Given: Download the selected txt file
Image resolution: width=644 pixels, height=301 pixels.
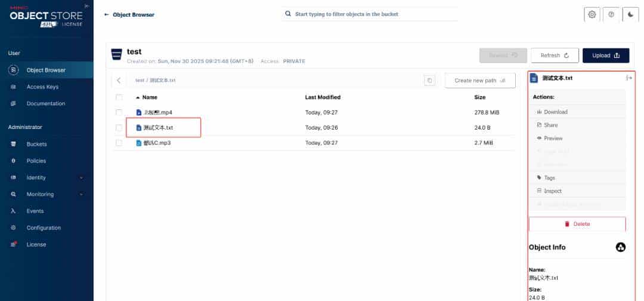Looking at the screenshot, I should (577, 112).
